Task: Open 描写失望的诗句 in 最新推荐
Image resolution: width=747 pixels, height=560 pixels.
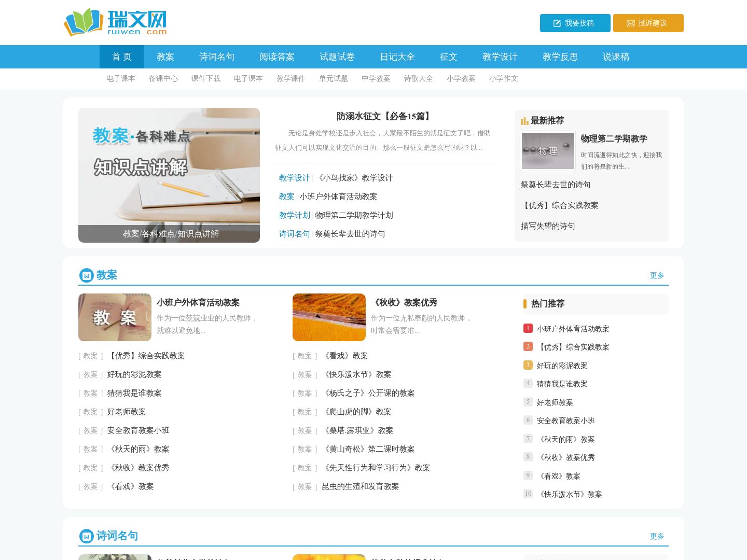Action: point(548,226)
